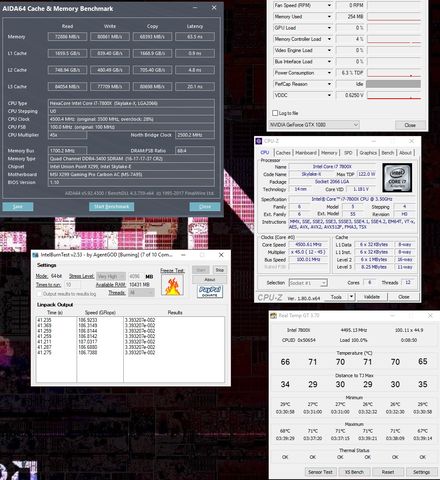Open the Bus Interface Load sensor dropdown
The height and width of the screenshot is (480, 440).
[x=329, y=62]
